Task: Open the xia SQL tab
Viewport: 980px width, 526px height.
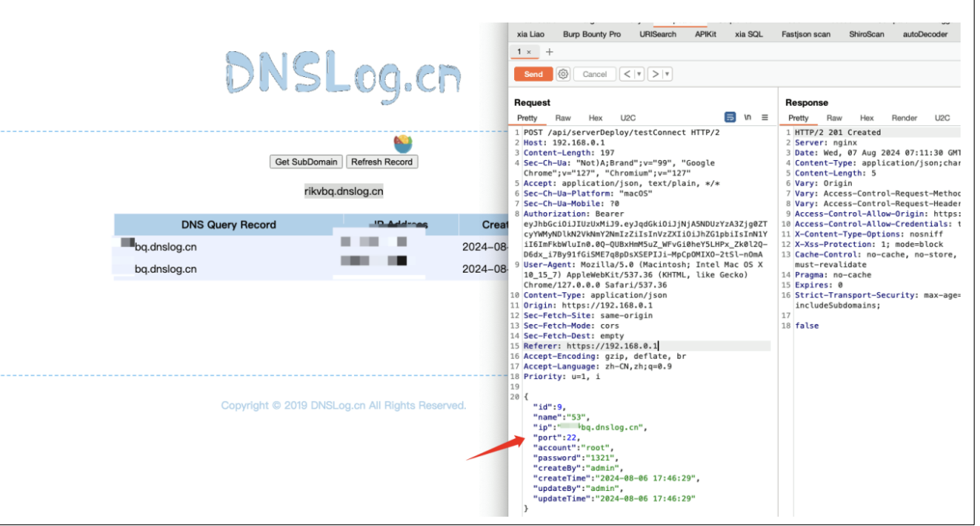Action: [749, 34]
